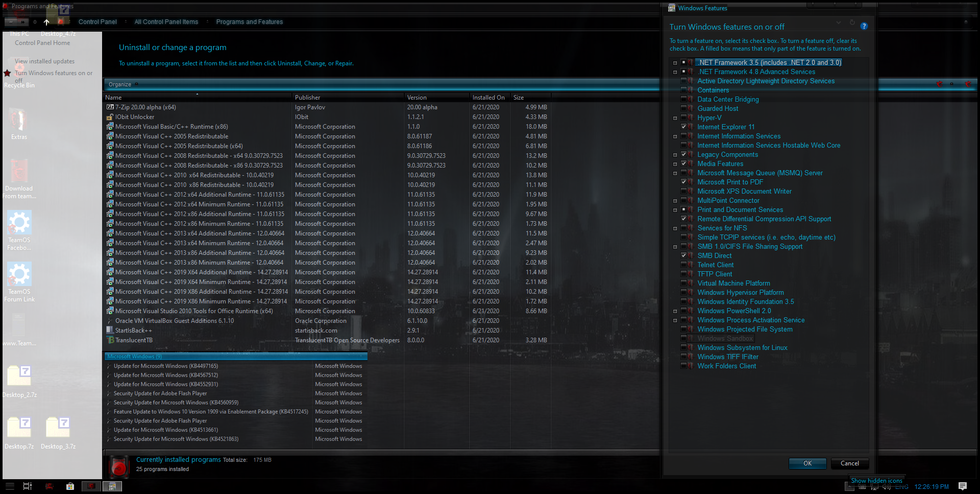Click the Oracle VM VirtualBox Guest Additions icon

coord(110,321)
